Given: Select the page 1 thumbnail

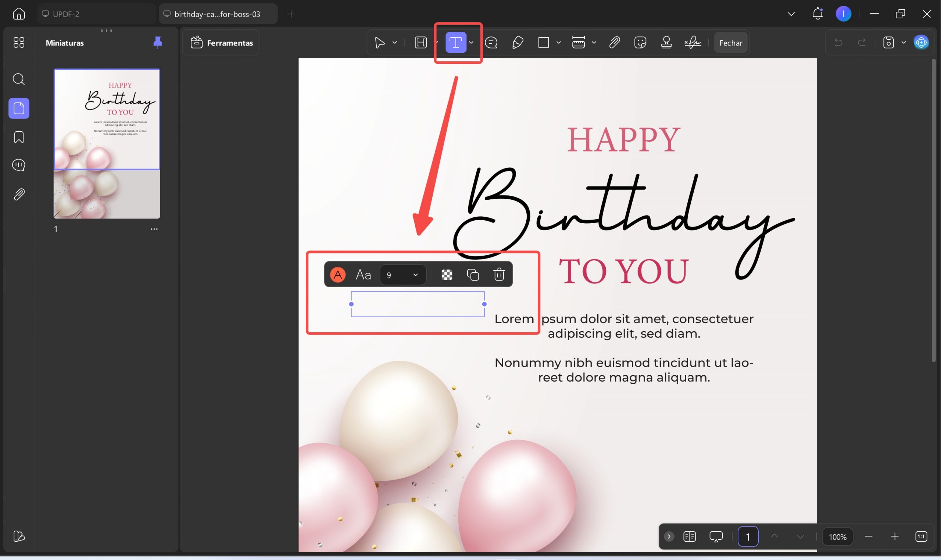Looking at the screenshot, I should coord(107,143).
